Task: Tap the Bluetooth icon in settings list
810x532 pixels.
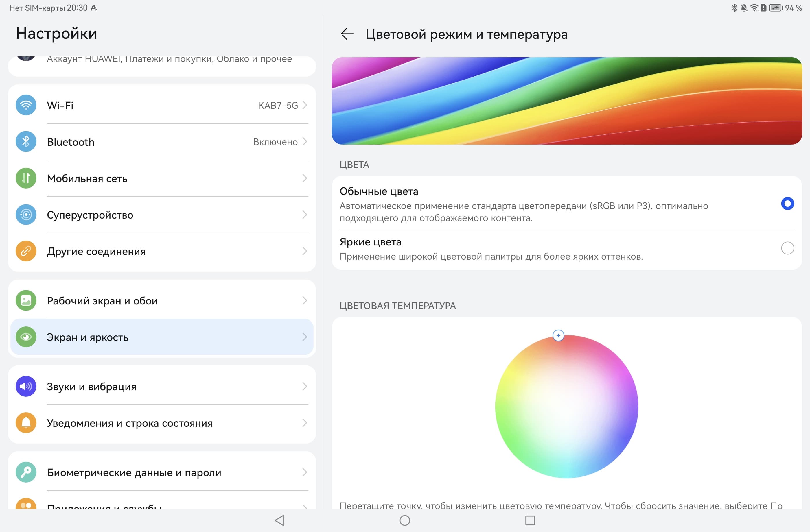Action: 26,141
